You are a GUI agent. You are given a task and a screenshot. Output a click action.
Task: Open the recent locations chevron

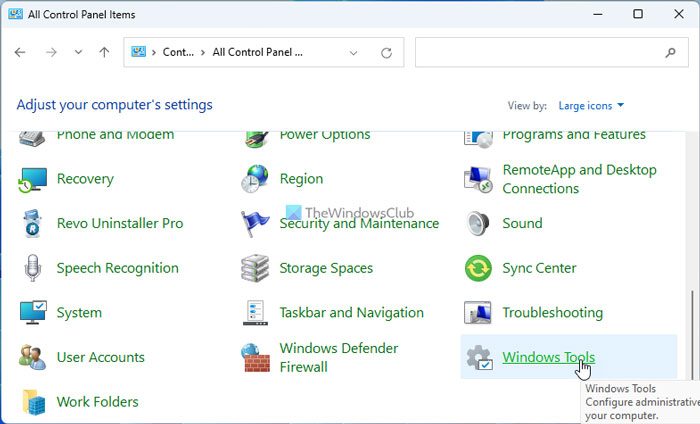[x=78, y=52]
